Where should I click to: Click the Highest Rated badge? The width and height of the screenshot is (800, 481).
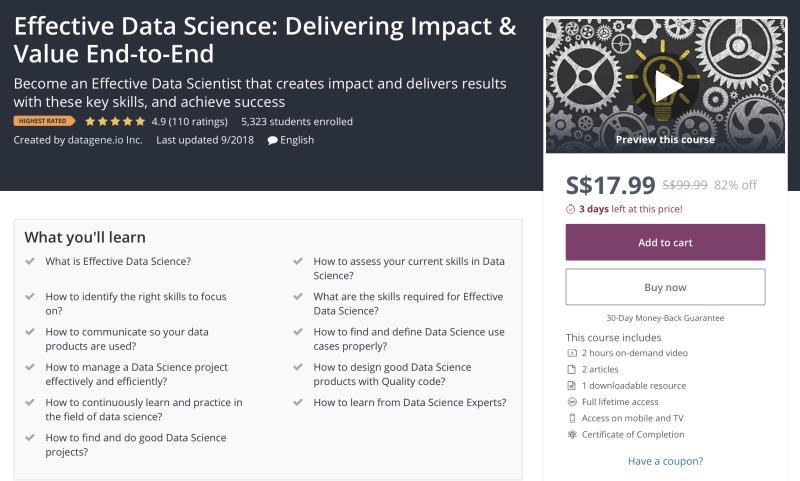click(x=44, y=122)
